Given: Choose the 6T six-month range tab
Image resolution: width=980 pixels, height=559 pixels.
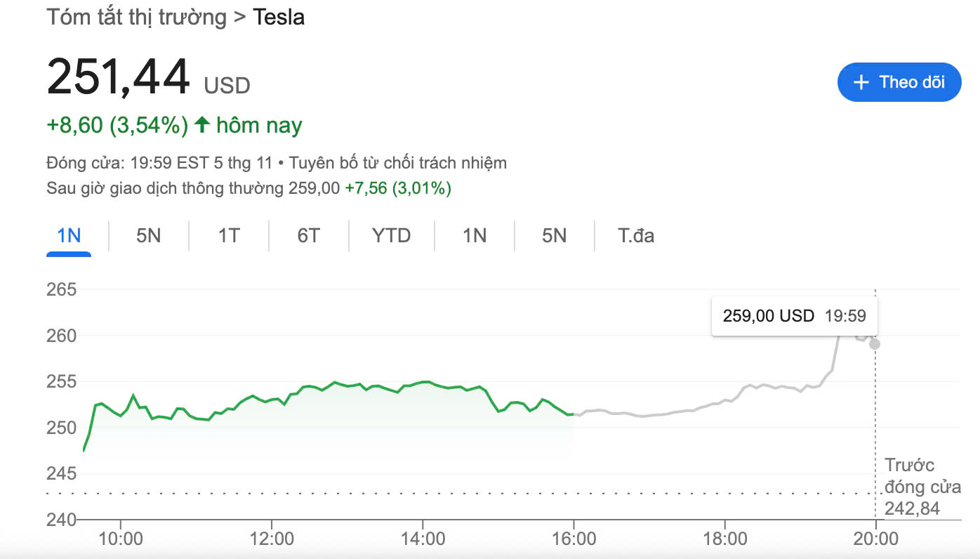Looking at the screenshot, I should (308, 235).
